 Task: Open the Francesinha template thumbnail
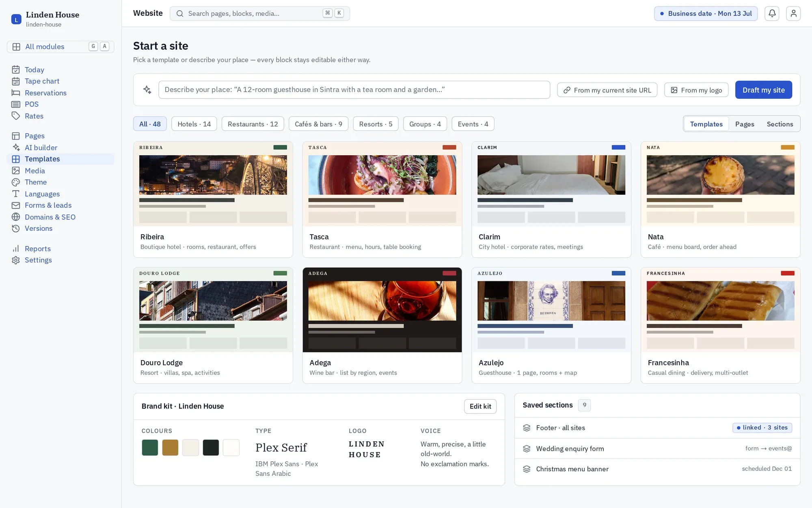coord(721,310)
